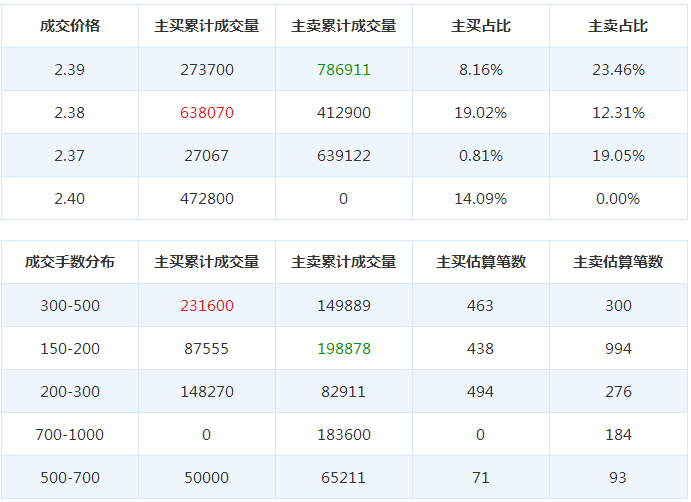The width and height of the screenshot is (691, 502).
Task: Click the sell count 184
Action: tap(618, 435)
